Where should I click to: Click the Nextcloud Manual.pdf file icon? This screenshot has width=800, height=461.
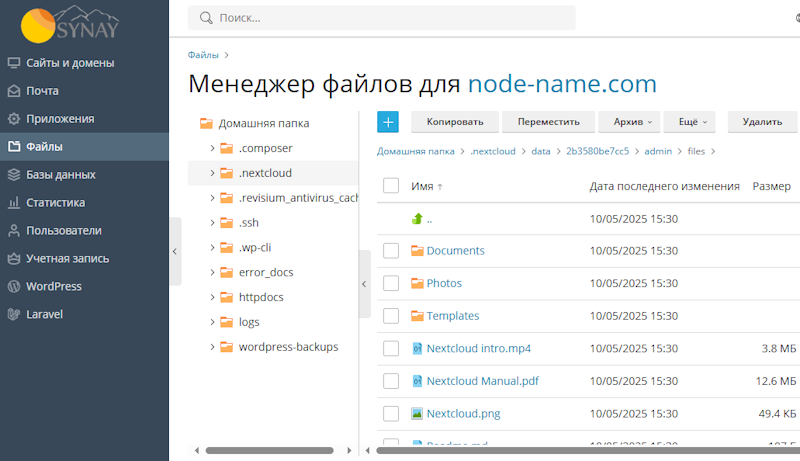pyautogui.click(x=417, y=381)
